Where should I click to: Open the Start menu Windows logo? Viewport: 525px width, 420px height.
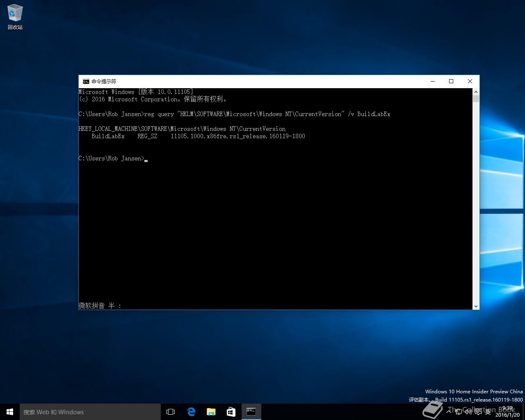10,412
